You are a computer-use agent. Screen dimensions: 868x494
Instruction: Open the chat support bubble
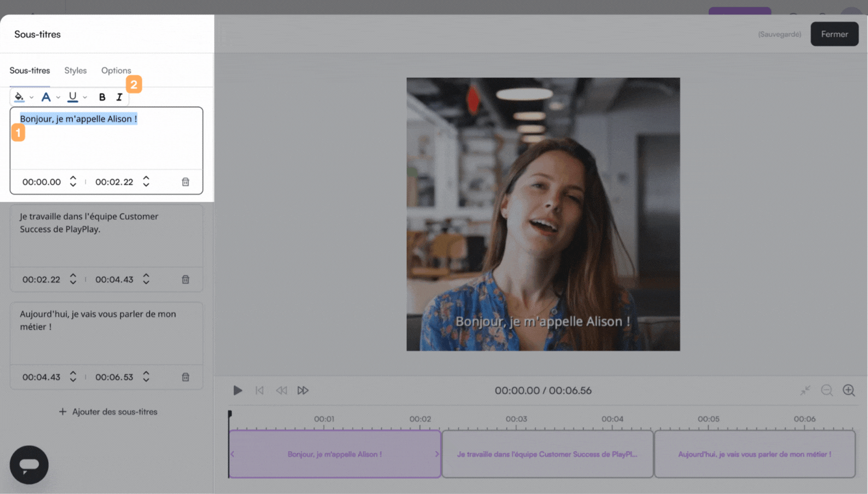(29, 465)
